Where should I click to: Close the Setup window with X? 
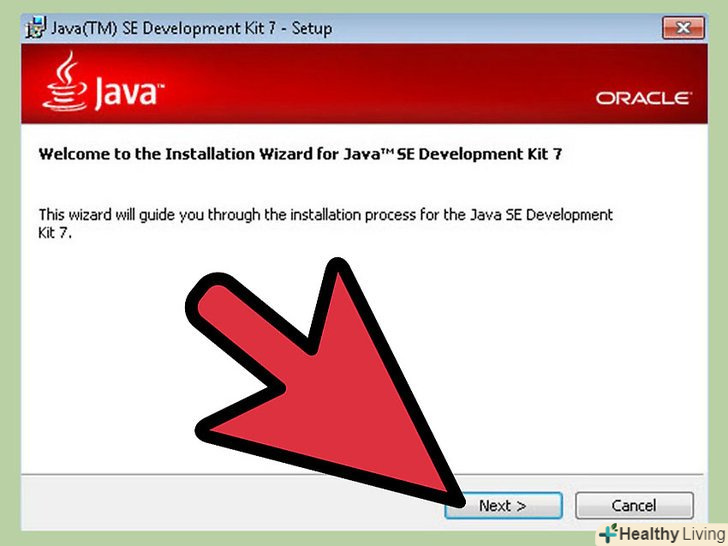coord(683,28)
